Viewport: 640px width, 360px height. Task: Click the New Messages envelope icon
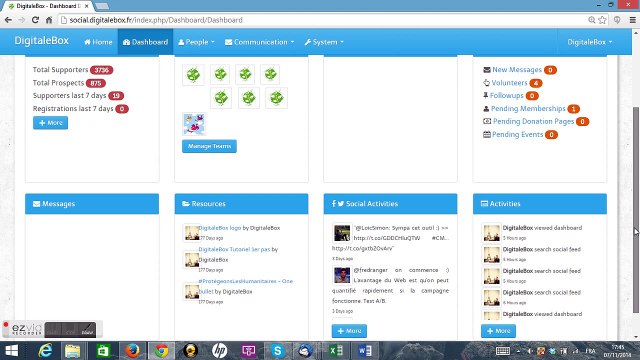click(487, 70)
